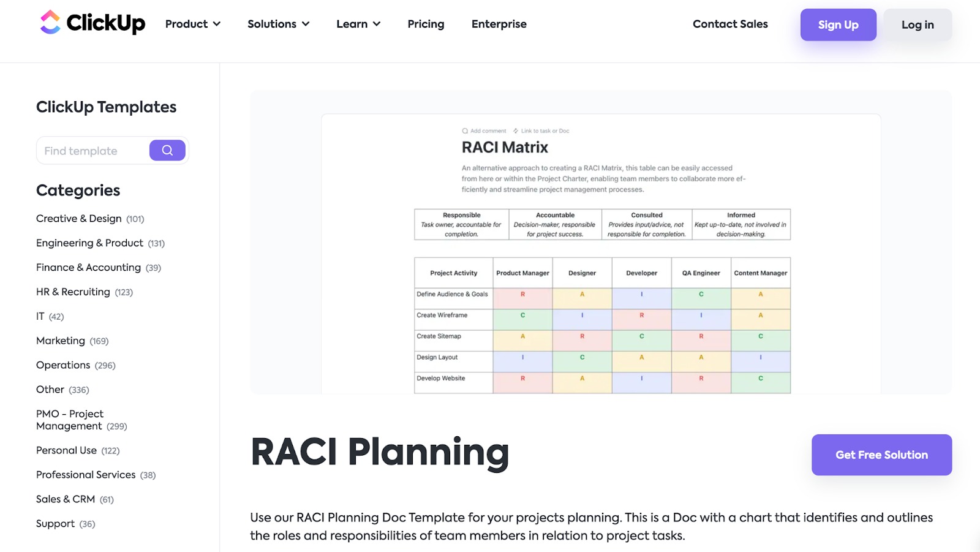The image size is (980, 552).
Task: Click Get Free Solution
Action: pyautogui.click(x=881, y=455)
